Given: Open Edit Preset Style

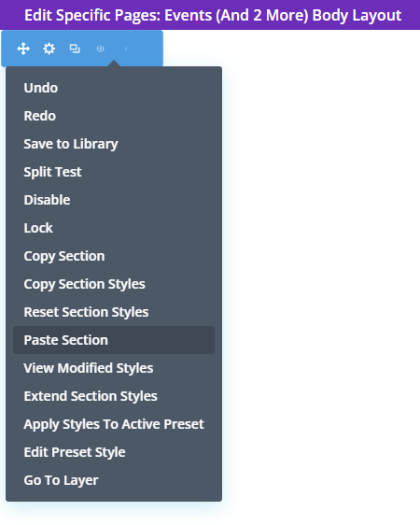Looking at the screenshot, I should tap(75, 452).
